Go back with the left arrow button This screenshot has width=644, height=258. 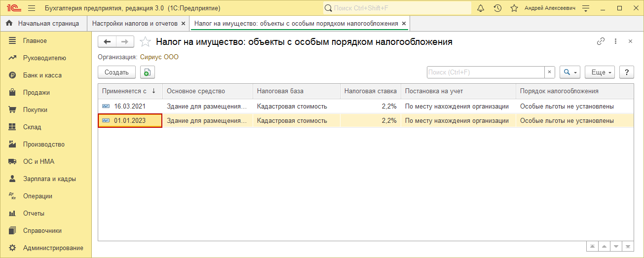tap(107, 42)
